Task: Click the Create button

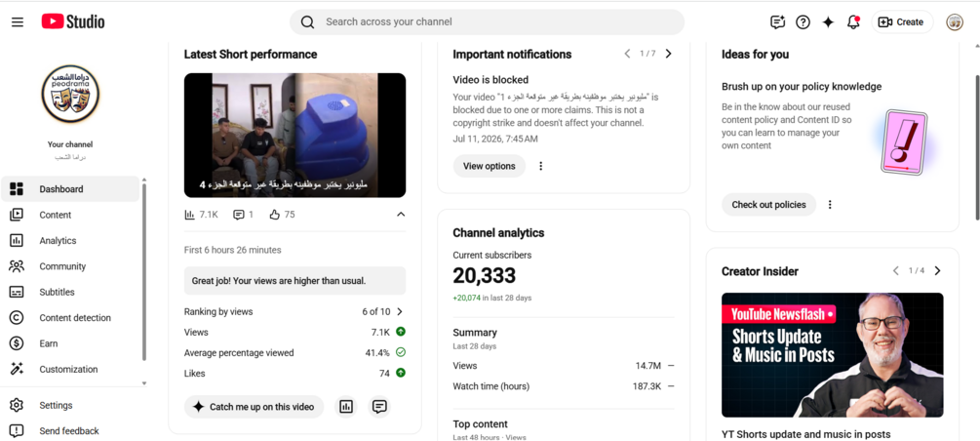Action: [x=902, y=21]
